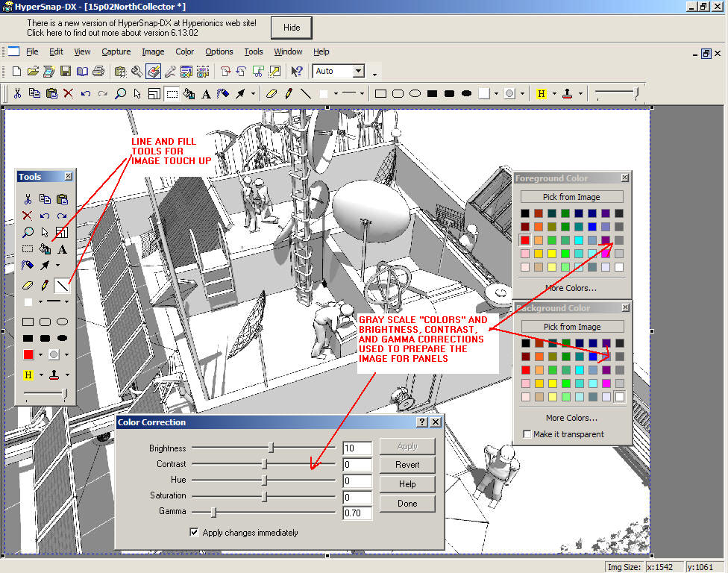The image size is (728, 573).
Task: Click the Brightness value field showing 10
Action: (357, 448)
